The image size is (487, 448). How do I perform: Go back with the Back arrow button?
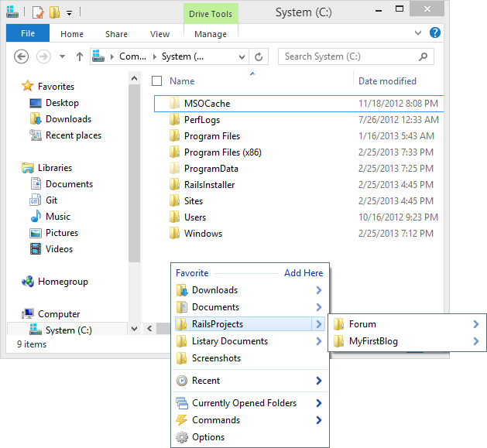tap(22, 56)
